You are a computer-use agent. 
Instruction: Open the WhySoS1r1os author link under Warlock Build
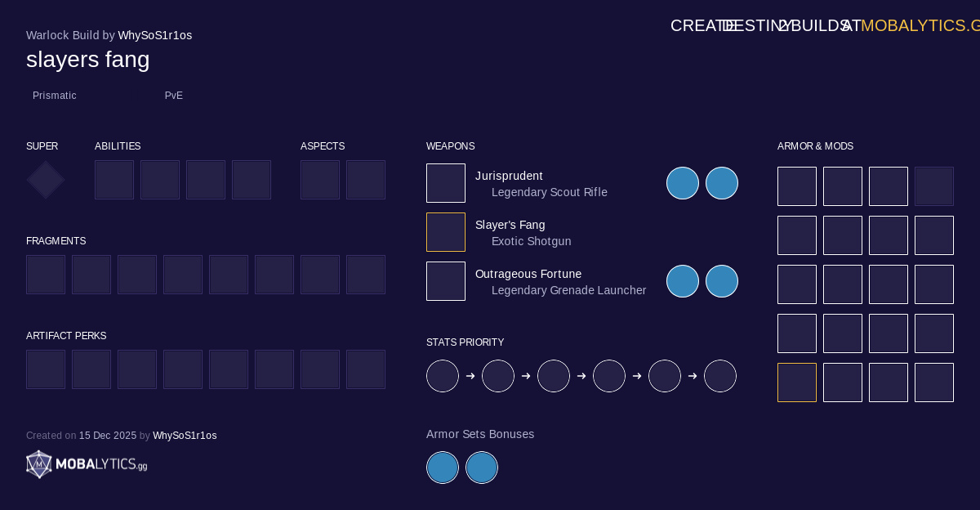pyautogui.click(x=155, y=35)
